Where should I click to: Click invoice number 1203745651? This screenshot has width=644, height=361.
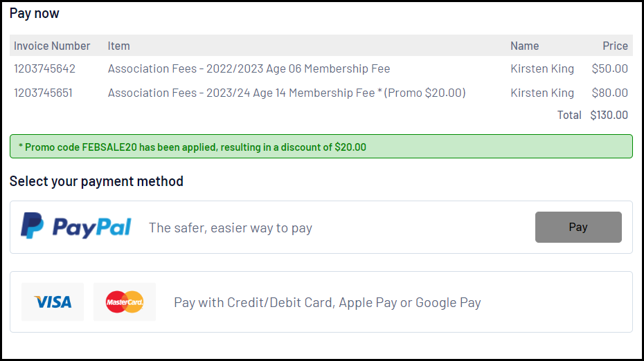coord(43,93)
